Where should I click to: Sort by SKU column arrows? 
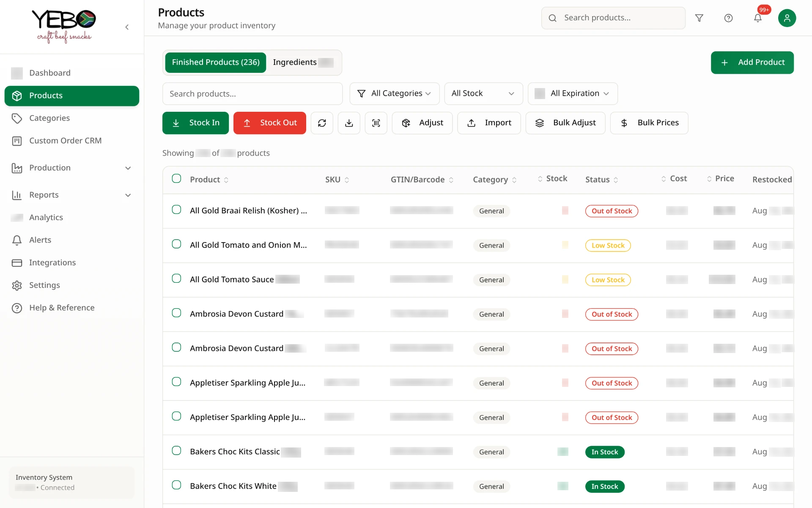(347, 180)
